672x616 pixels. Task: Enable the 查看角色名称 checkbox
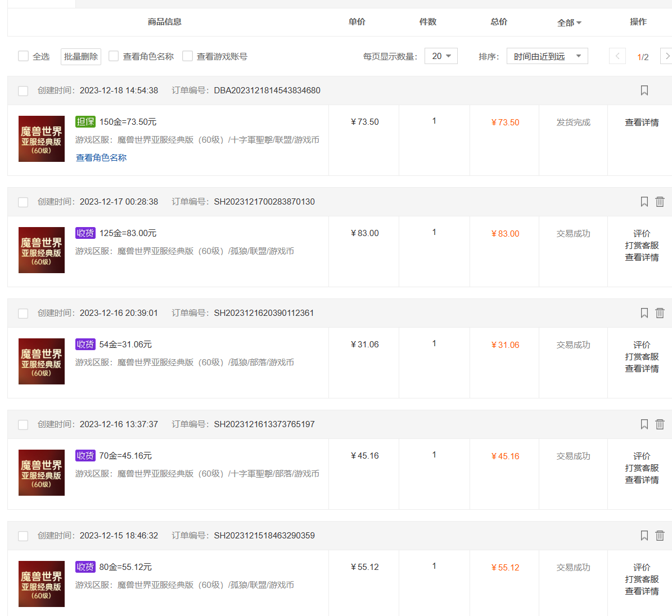point(113,56)
